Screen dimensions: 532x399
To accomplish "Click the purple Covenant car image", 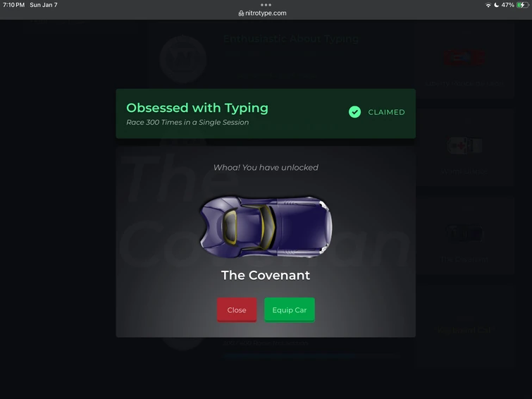I will click(x=266, y=226).
